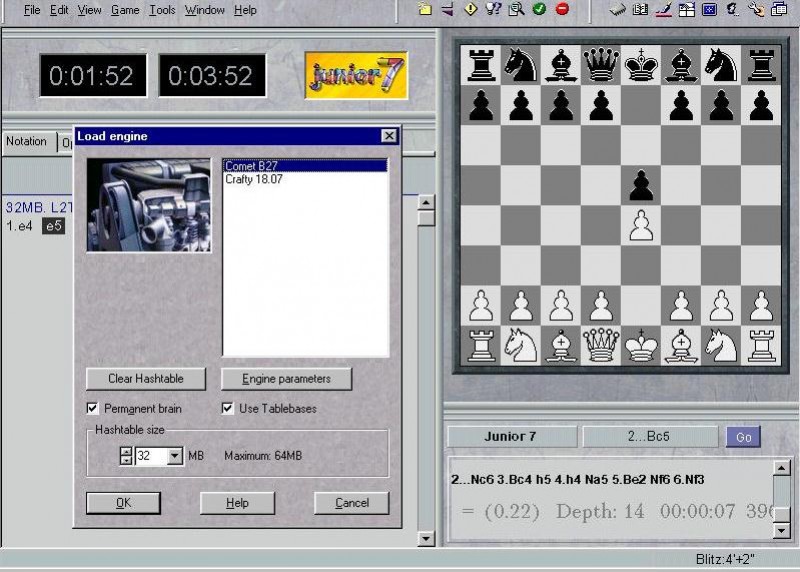Image resolution: width=800 pixels, height=572 pixels.
Task: Click the yellow new game folder icon
Action: pos(425,9)
